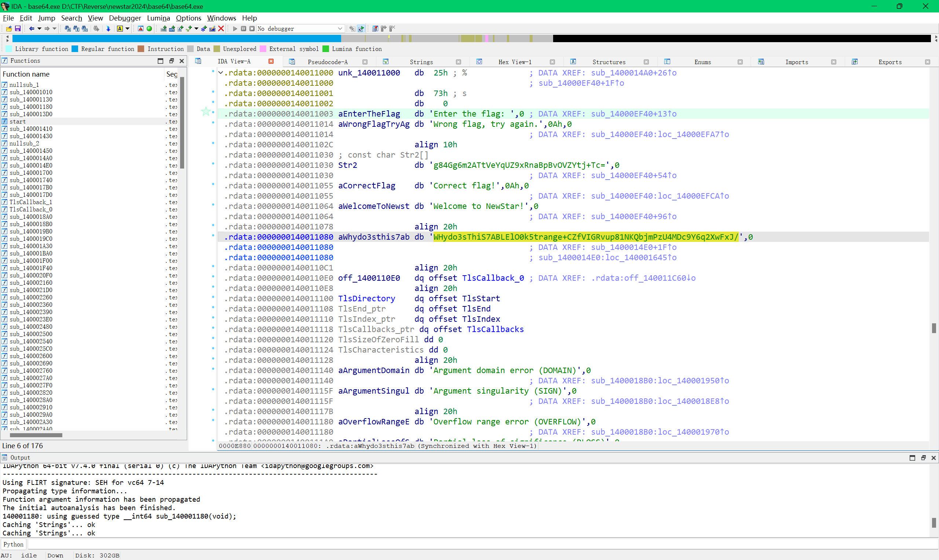Open the Lumina menu

[158, 18]
